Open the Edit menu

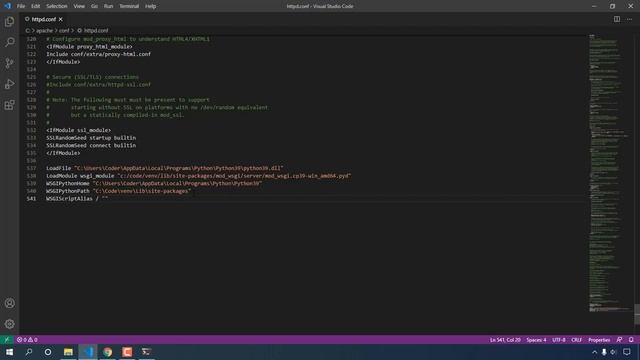point(36,6)
